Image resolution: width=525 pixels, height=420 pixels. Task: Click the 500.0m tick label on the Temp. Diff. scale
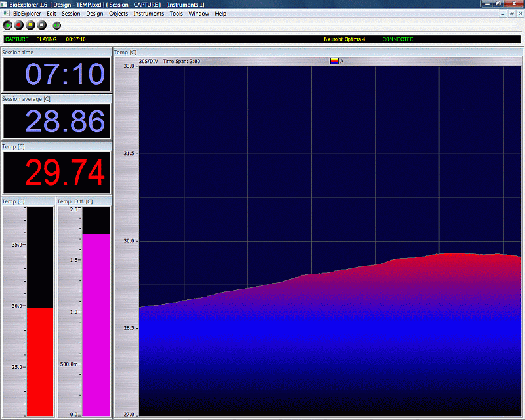tap(69, 364)
